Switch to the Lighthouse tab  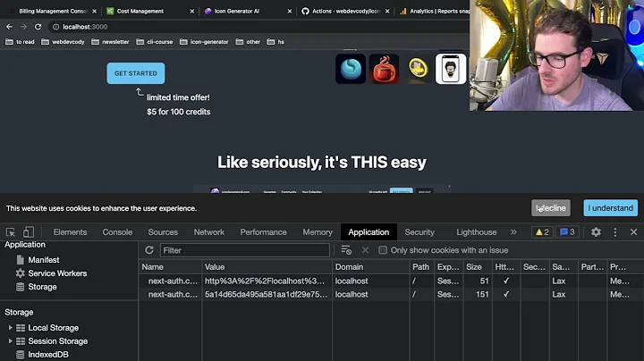click(477, 232)
